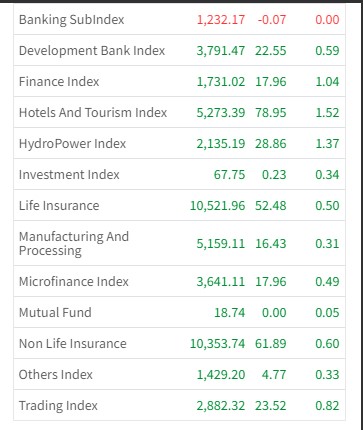Select Manufacturing And Processing row

[x=179, y=243]
